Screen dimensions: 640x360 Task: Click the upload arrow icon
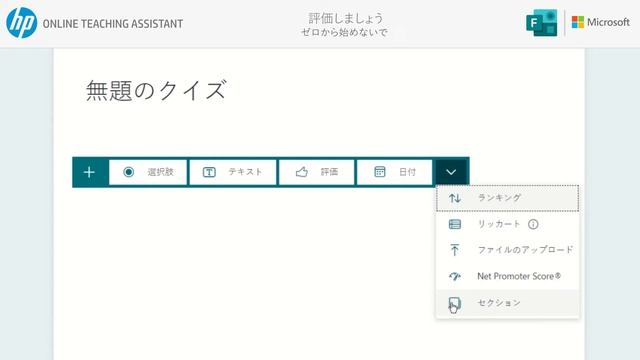pos(455,250)
